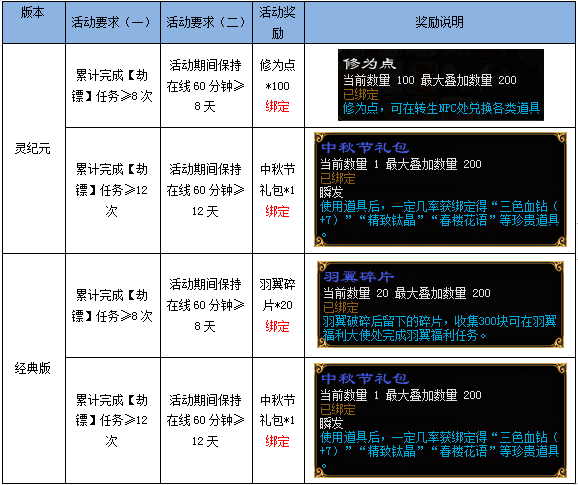Viewport: 578px width, 485px height.
Task: Select 灵纪元 劫镖 ≥8 次 requirement cell
Action: [113, 86]
